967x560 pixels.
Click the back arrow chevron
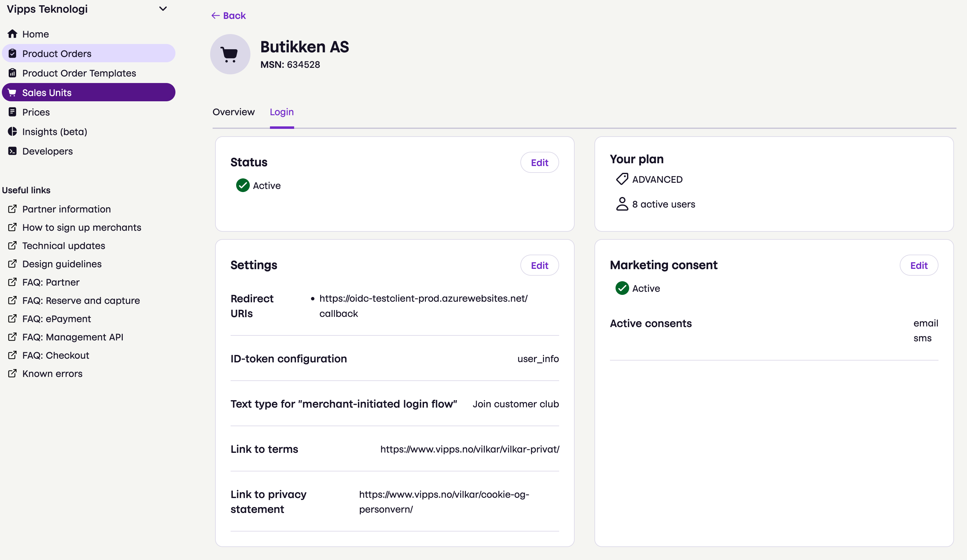[215, 15]
